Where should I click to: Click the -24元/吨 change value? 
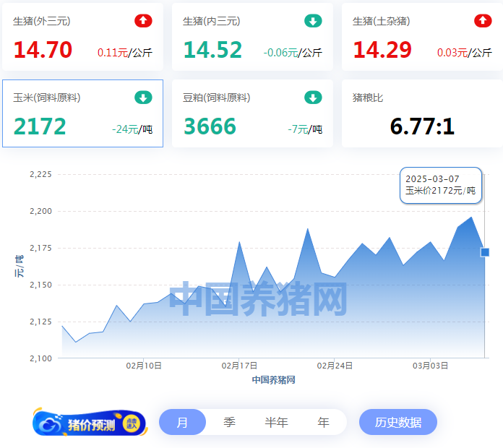coord(132,129)
